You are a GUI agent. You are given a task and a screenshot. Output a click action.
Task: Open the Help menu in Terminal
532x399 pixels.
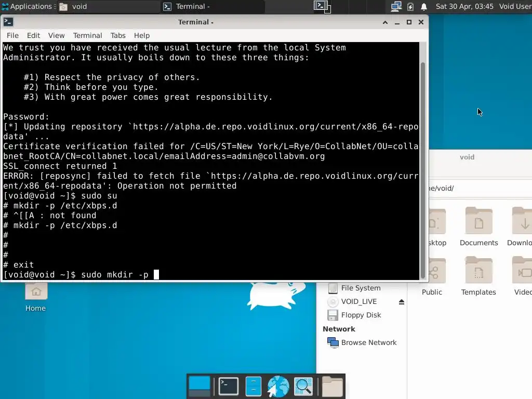pos(141,35)
